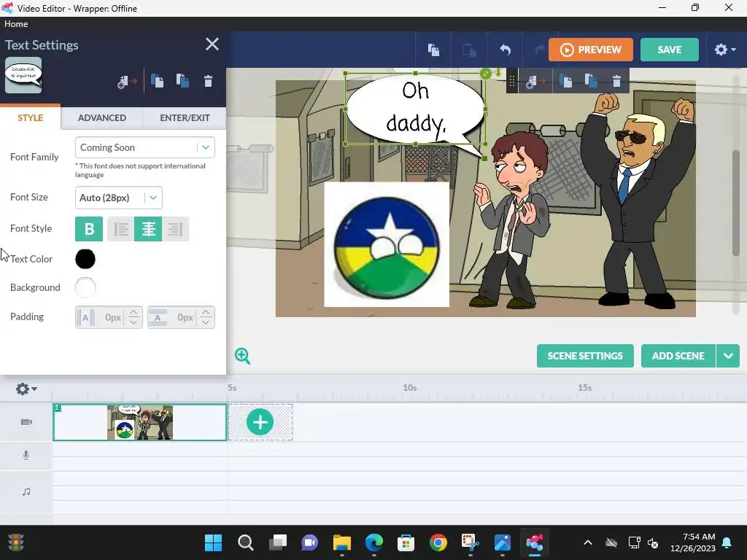747x560 pixels.
Task: Click the paste icon in Text Settings panel
Action: (x=182, y=81)
